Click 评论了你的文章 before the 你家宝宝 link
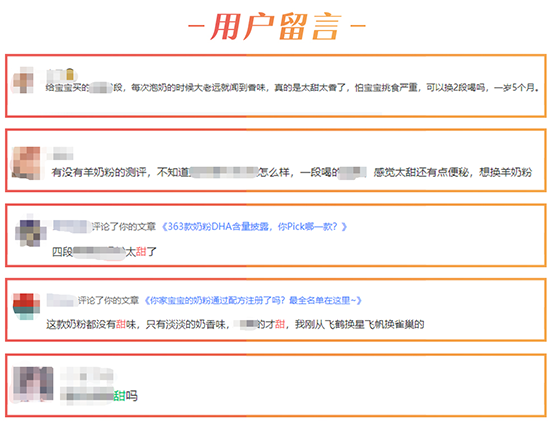 point(108,301)
